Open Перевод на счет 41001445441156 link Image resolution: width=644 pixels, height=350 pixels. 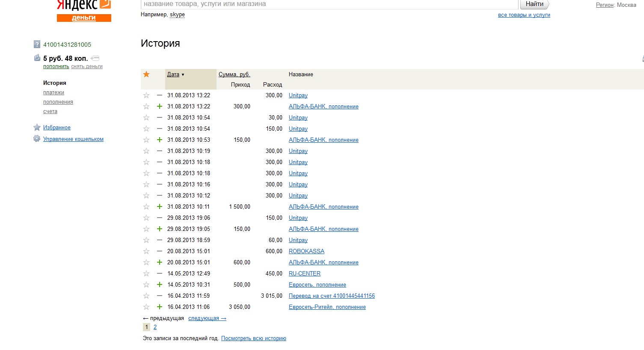pos(332,296)
